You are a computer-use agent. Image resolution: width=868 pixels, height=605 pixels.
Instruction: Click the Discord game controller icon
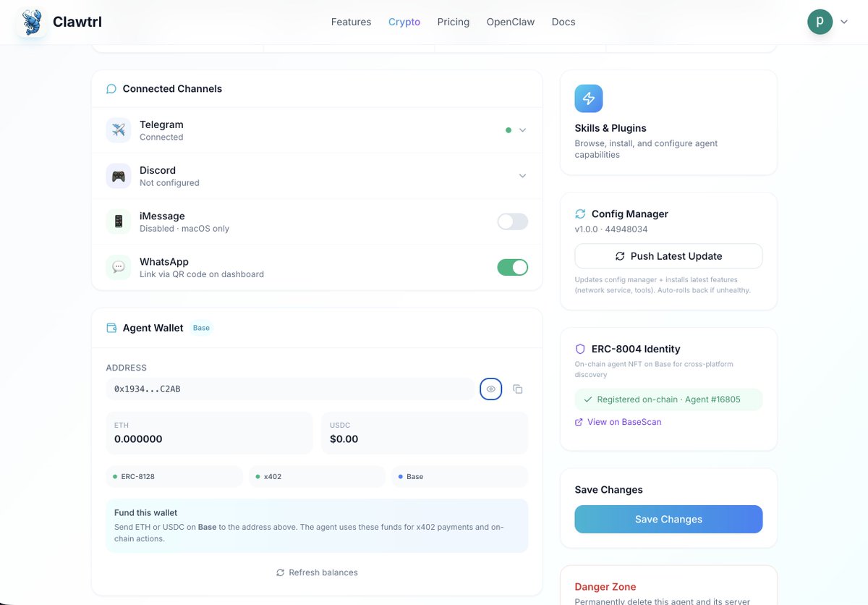[119, 176]
